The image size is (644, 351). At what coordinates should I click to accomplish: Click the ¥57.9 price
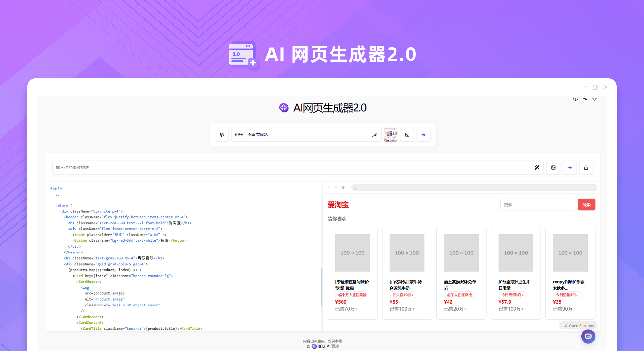[505, 302]
